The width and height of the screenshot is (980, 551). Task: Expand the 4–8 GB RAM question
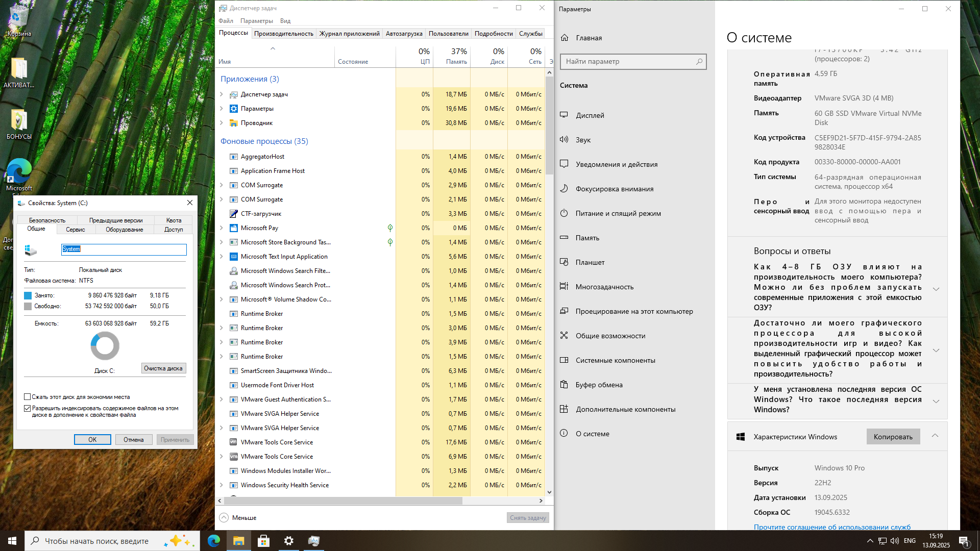pyautogui.click(x=936, y=289)
